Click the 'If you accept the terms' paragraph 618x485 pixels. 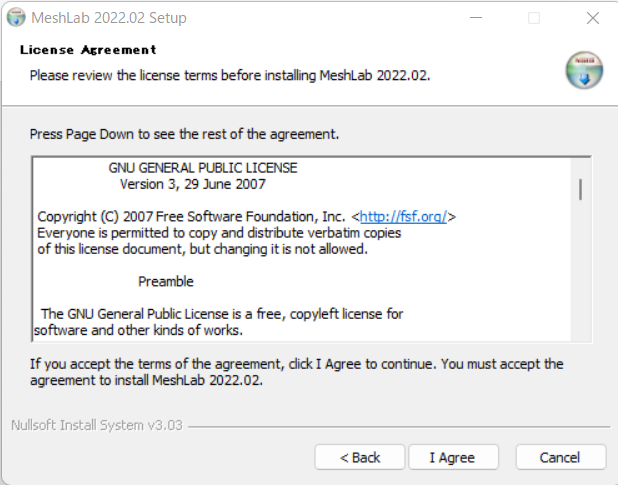tap(296, 372)
